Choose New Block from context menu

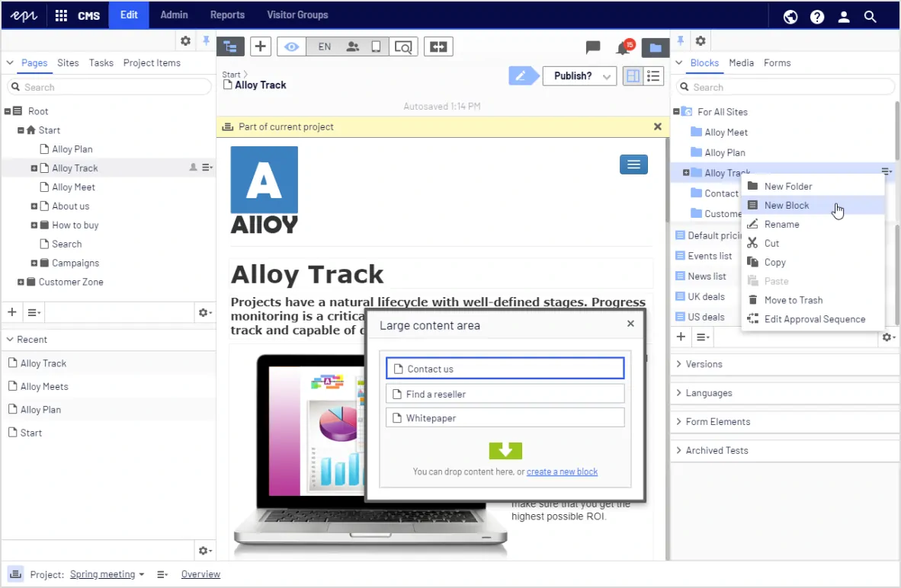813,205
